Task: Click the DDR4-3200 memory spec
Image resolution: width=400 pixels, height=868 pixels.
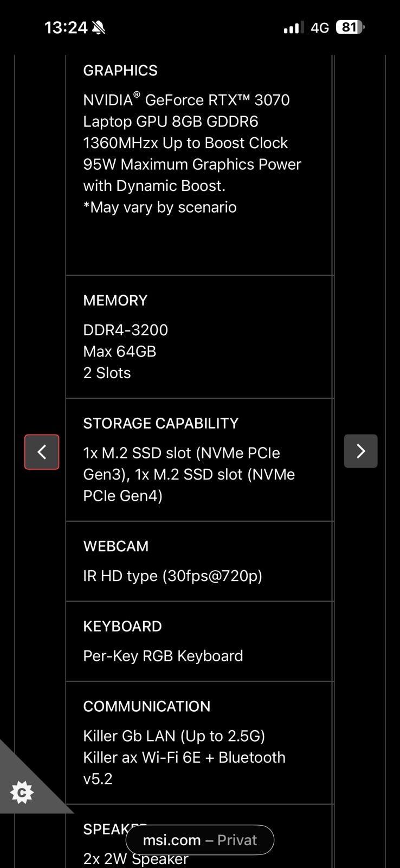Action: [x=126, y=330]
